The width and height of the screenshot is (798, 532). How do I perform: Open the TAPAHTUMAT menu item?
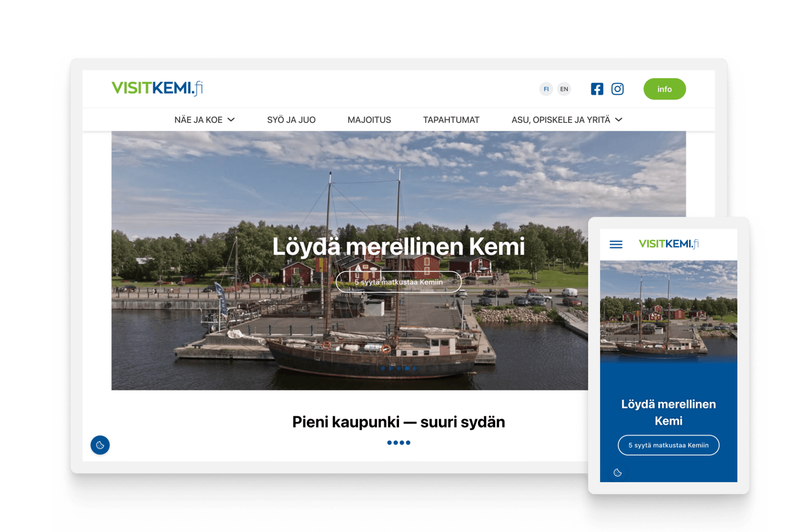pos(451,120)
